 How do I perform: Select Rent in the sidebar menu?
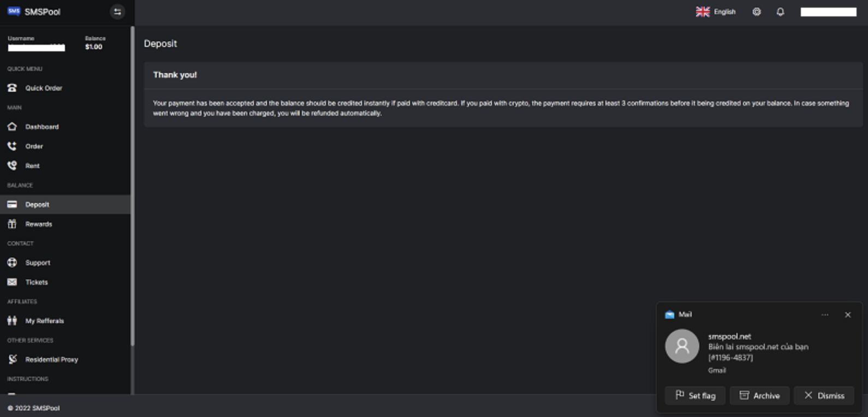point(32,166)
